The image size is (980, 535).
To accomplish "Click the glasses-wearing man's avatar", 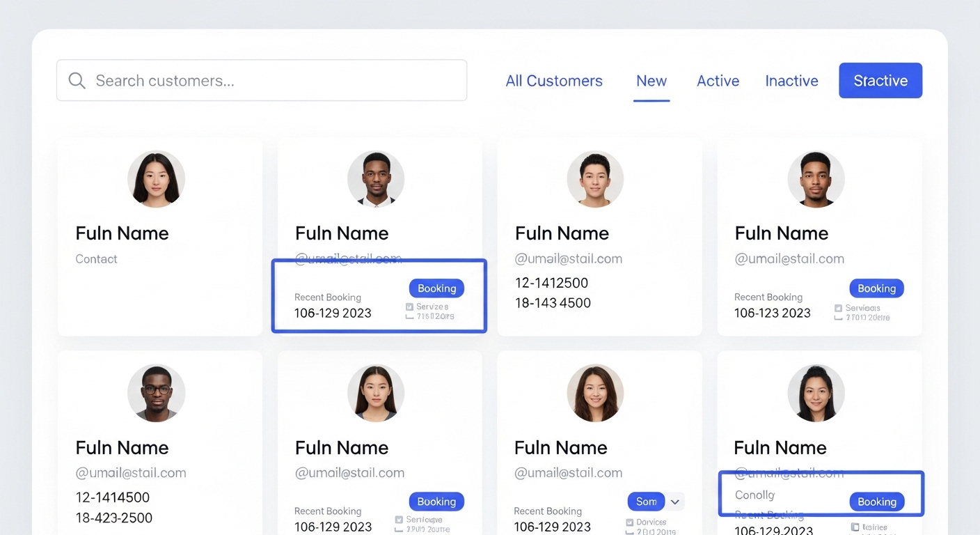I will (156, 393).
